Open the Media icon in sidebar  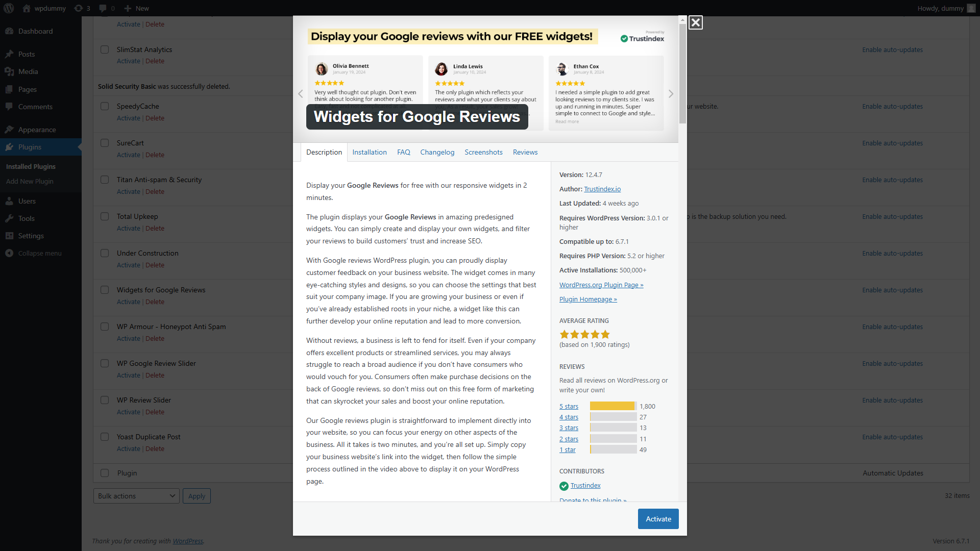pyautogui.click(x=9, y=71)
